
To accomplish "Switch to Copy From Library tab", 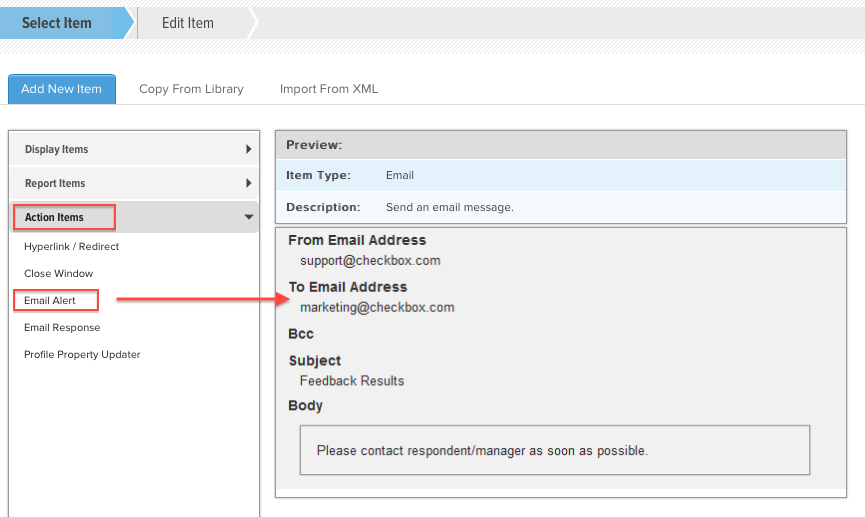I will coord(191,89).
